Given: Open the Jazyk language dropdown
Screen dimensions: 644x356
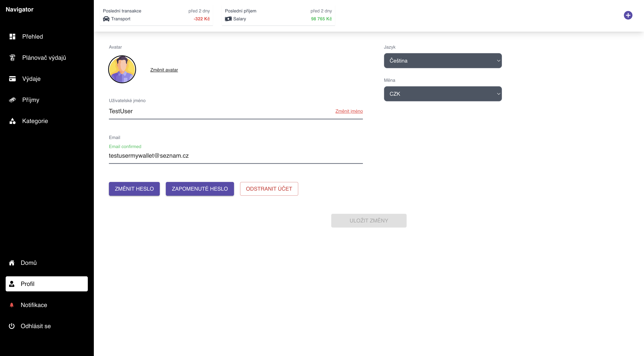Looking at the screenshot, I should [443, 61].
